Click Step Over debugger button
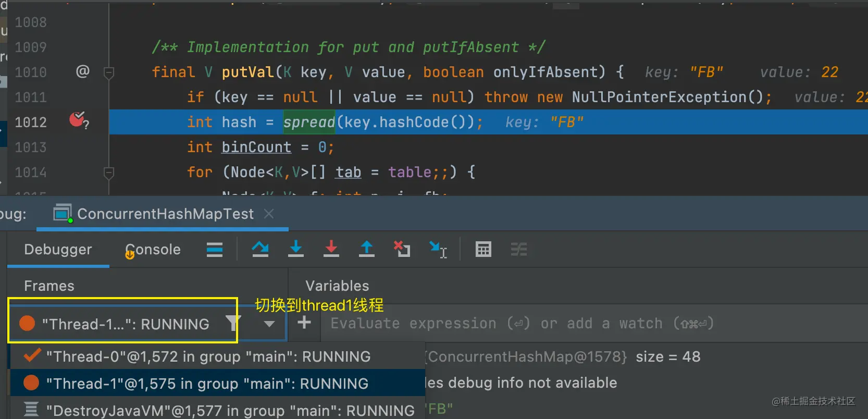The height and width of the screenshot is (419, 868). click(x=260, y=249)
